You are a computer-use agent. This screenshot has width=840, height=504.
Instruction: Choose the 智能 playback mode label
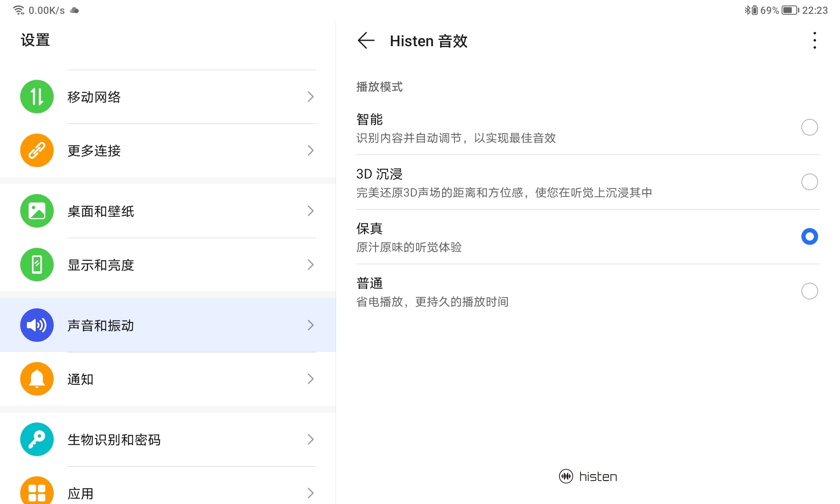tap(370, 119)
